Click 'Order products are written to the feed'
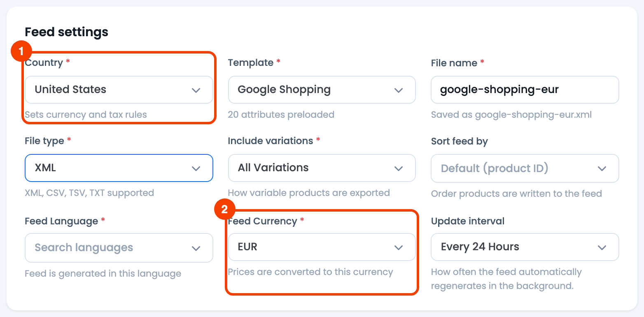This screenshot has height=317, width=644. point(516,193)
